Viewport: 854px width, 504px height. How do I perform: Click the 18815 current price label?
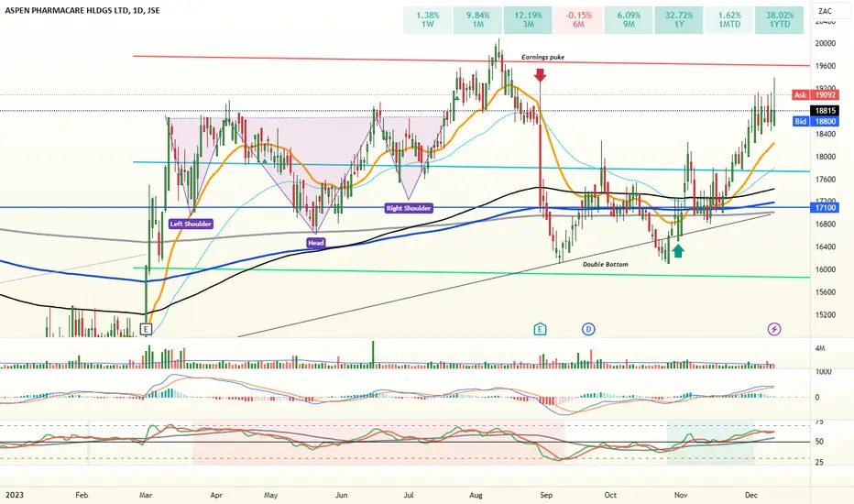point(826,111)
